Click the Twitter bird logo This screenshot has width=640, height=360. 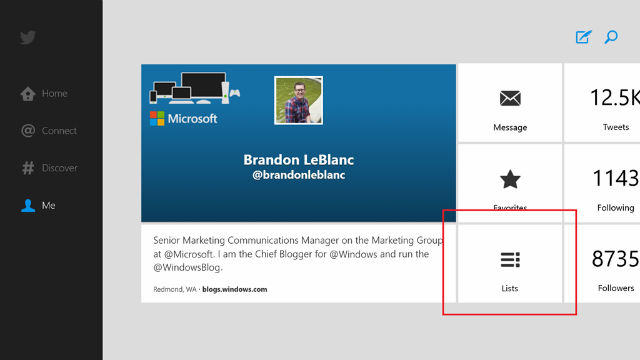click(28, 37)
